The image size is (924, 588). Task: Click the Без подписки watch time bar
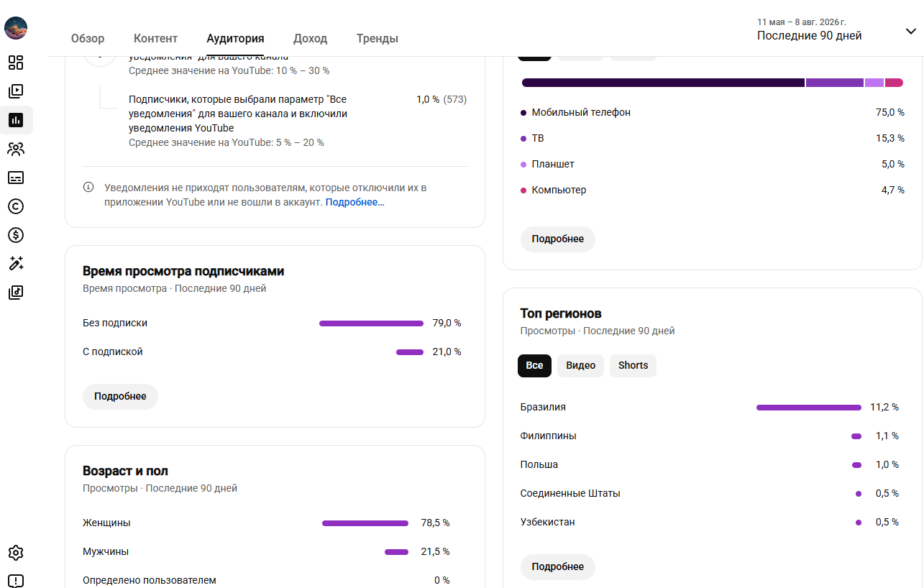(x=371, y=323)
